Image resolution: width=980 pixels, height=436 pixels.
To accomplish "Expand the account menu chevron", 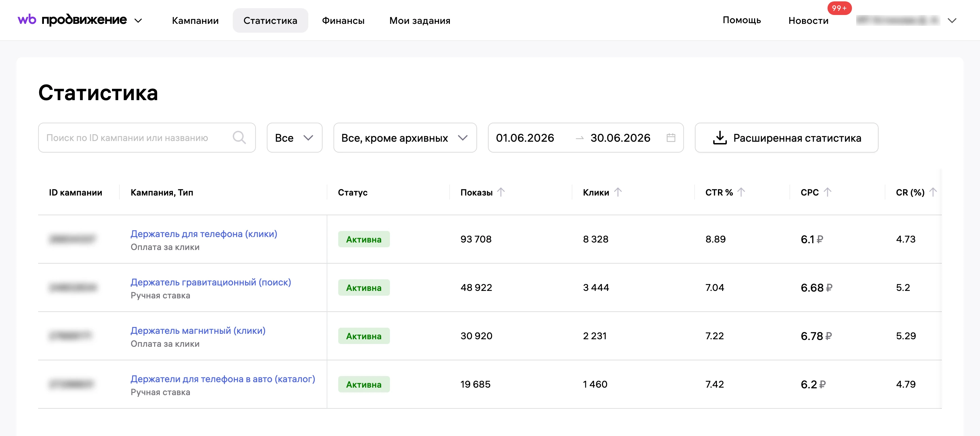I will pyautogui.click(x=951, y=20).
